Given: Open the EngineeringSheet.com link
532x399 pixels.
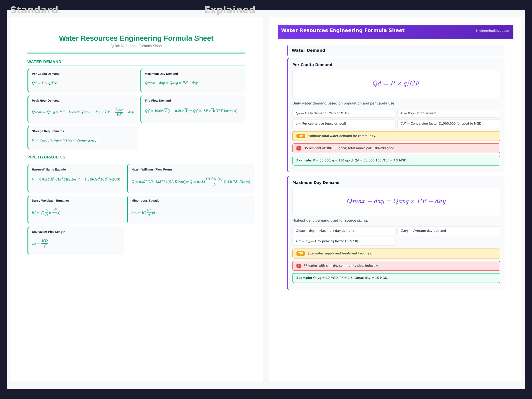Looking at the screenshot, I should click(x=492, y=31).
